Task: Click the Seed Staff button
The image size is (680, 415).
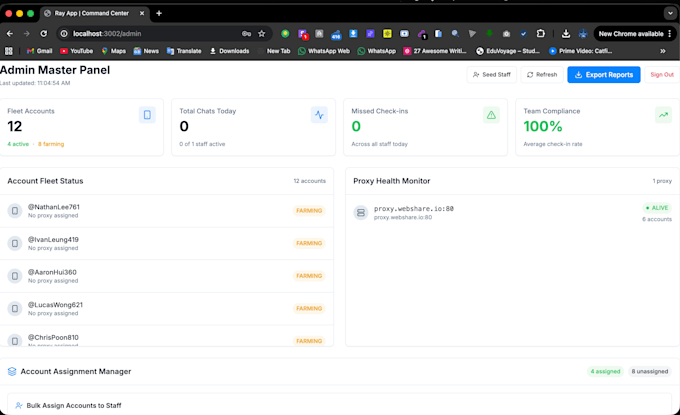Action: [491, 75]
